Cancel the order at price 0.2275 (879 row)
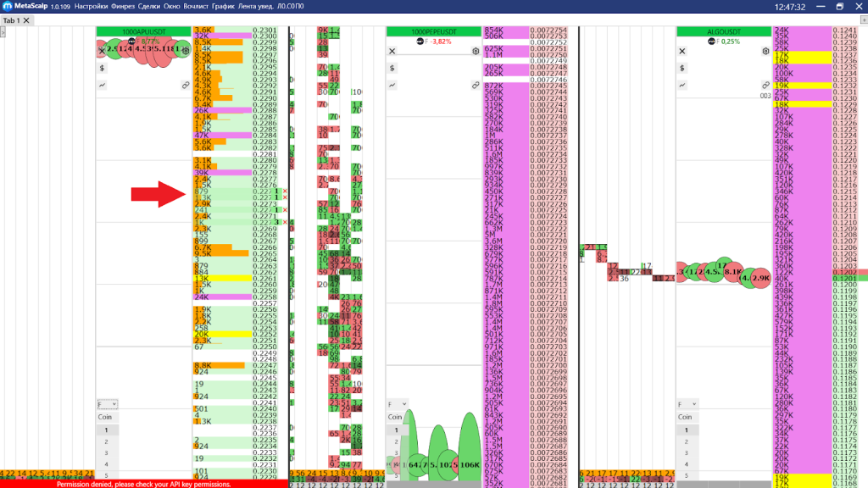The height and width of the screenshot is (488, 868). 285,191
